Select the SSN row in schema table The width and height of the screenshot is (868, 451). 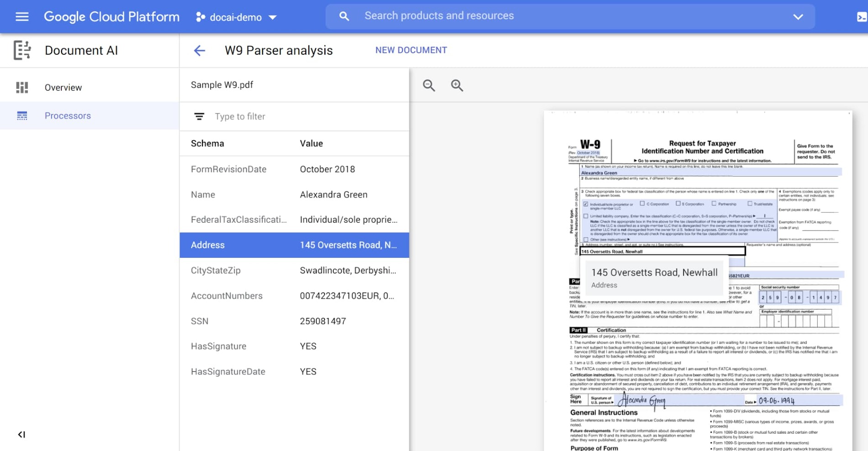(294, 321)
